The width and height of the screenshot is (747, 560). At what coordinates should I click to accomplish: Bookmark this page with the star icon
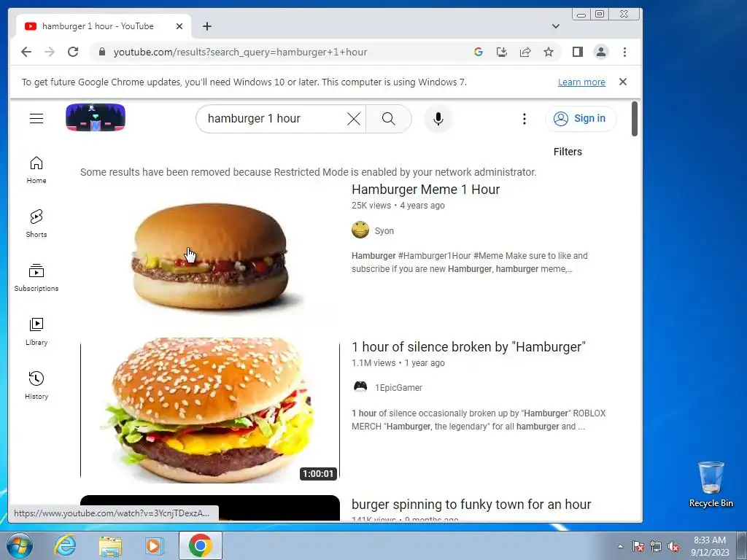pos(549,52)
